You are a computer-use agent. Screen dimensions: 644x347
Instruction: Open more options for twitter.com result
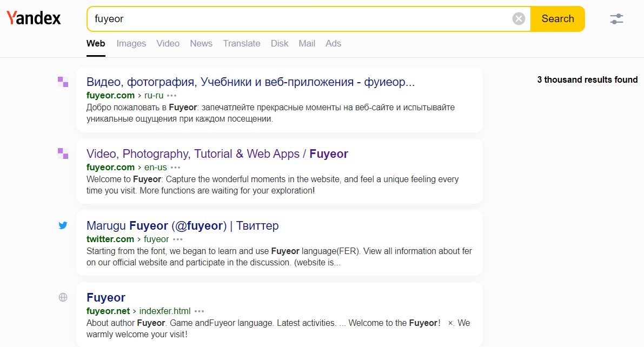177,239
